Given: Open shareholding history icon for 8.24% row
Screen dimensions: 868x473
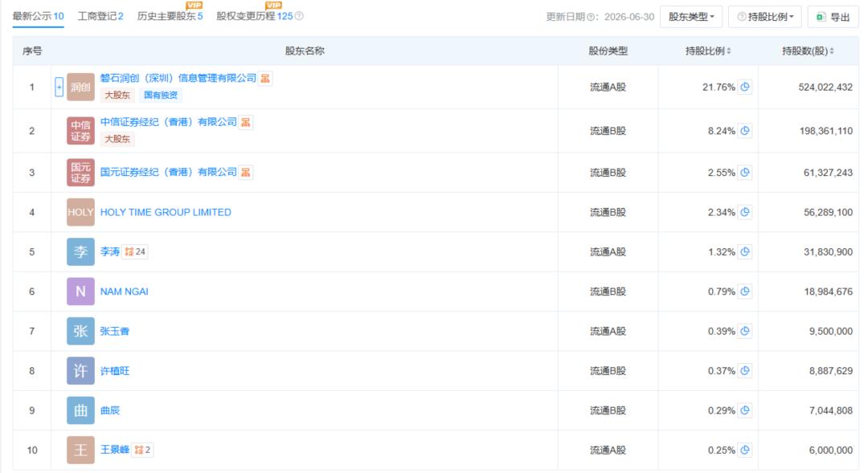Looking at the screenshot, I should (745, 131).
